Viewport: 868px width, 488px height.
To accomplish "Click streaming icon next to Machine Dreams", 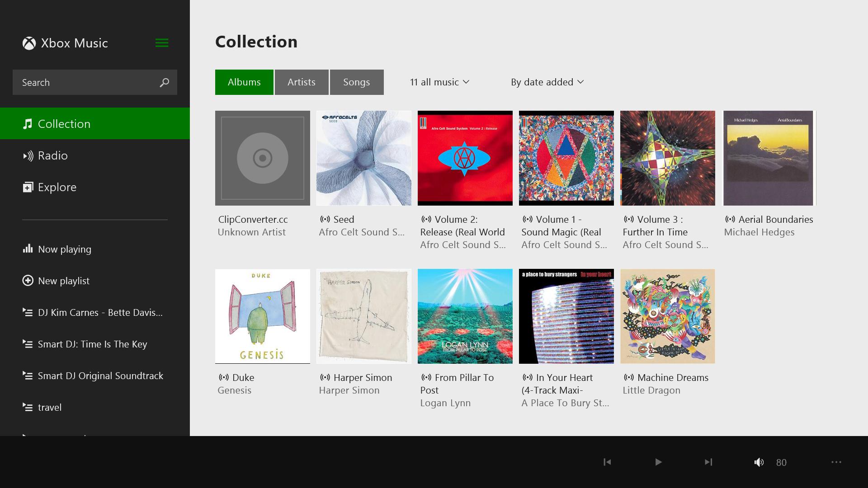I will click(628, 377).
